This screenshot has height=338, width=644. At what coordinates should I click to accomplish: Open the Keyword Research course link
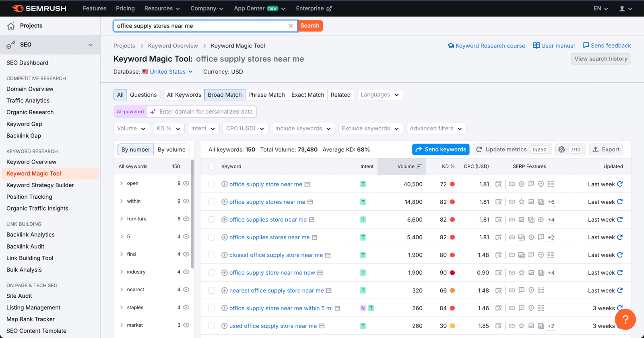(486, 46)
